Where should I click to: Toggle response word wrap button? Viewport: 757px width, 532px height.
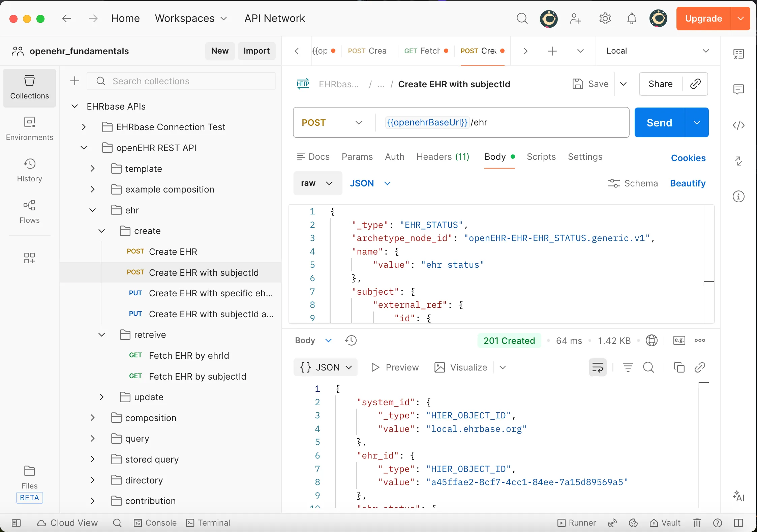pyautogui.click(x=598, y=367)
